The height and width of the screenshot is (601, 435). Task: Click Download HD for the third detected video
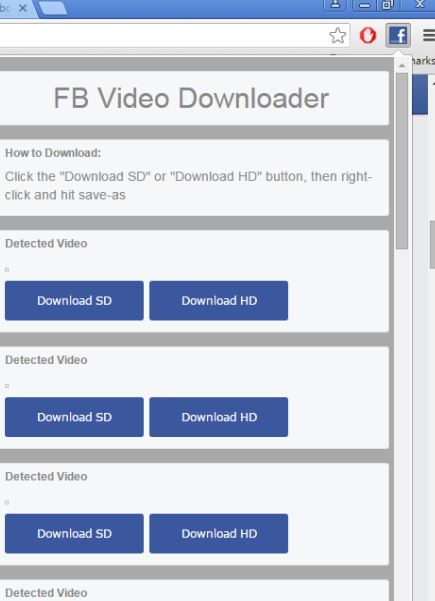pyautogui.click(x=218, y=534)
